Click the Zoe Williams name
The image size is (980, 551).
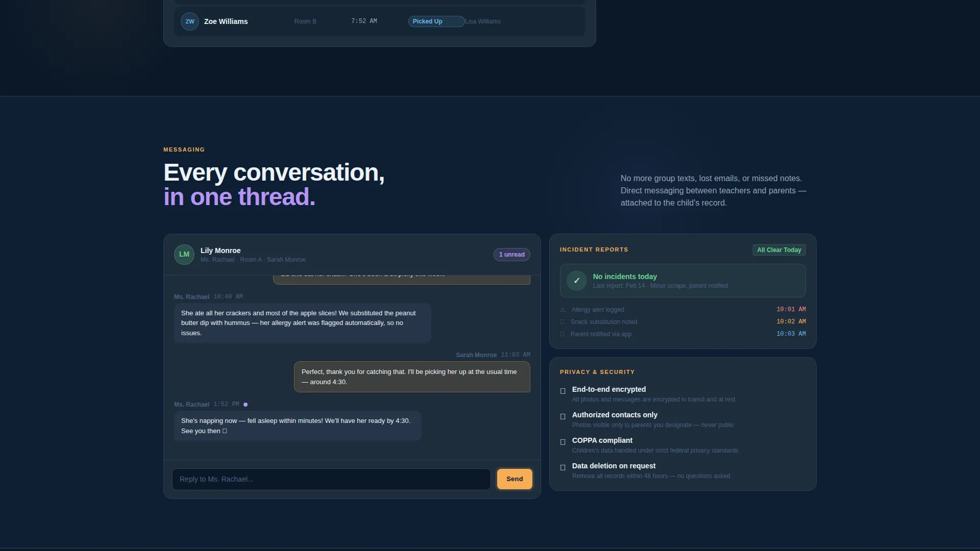(x=226, y=21)
